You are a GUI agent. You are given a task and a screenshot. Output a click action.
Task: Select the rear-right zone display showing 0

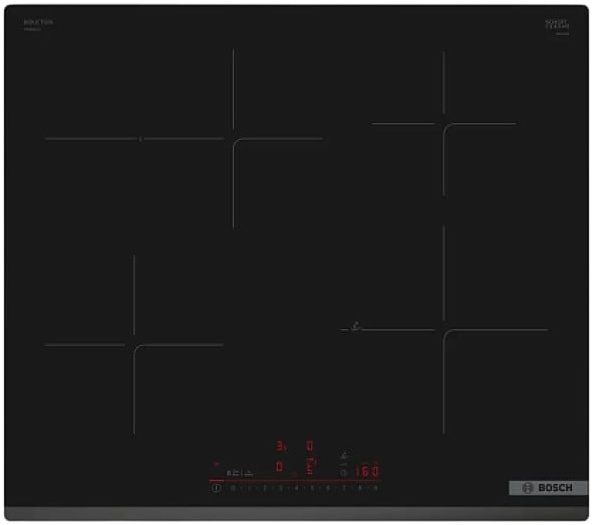[x=309, y=446]
